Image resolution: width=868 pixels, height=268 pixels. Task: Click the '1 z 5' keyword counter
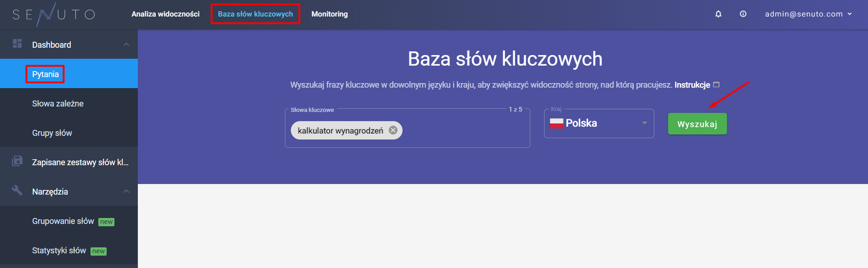coord(516,109)
